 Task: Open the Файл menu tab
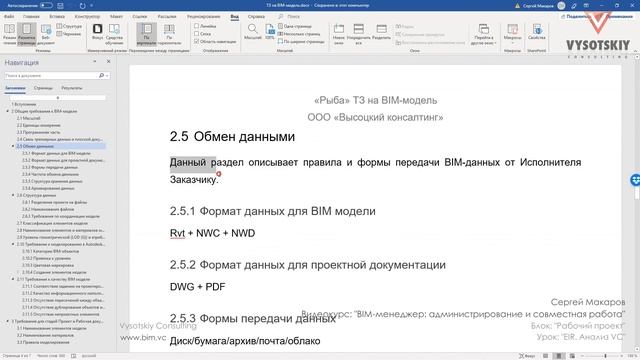pos(9,16)
